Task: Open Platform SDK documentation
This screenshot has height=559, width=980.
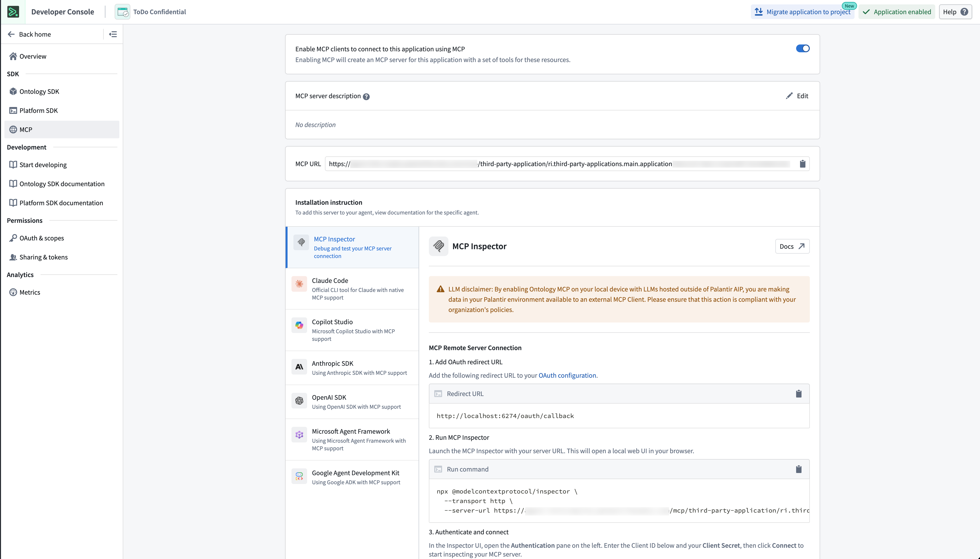Action: pyautogui.click(x=62, y=203)
